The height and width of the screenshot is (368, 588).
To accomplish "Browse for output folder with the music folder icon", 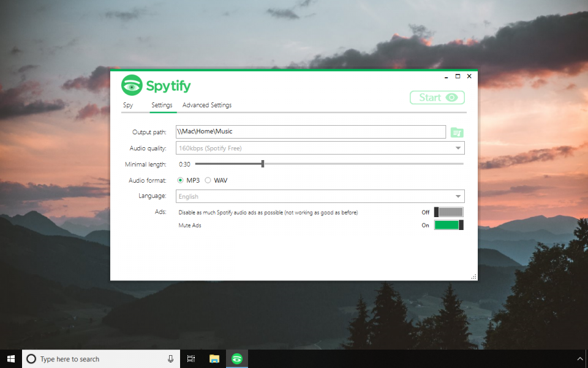I will coord(457,132).
